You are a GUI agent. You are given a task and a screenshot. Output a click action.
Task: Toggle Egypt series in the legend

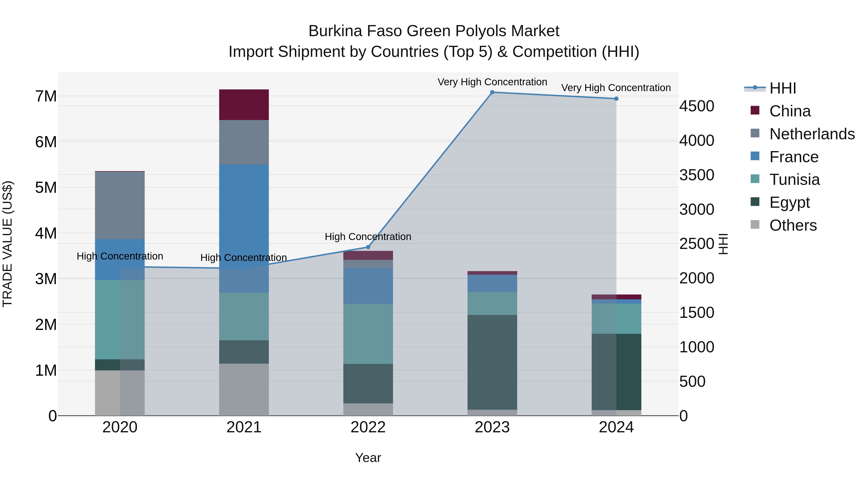point(780,202)
